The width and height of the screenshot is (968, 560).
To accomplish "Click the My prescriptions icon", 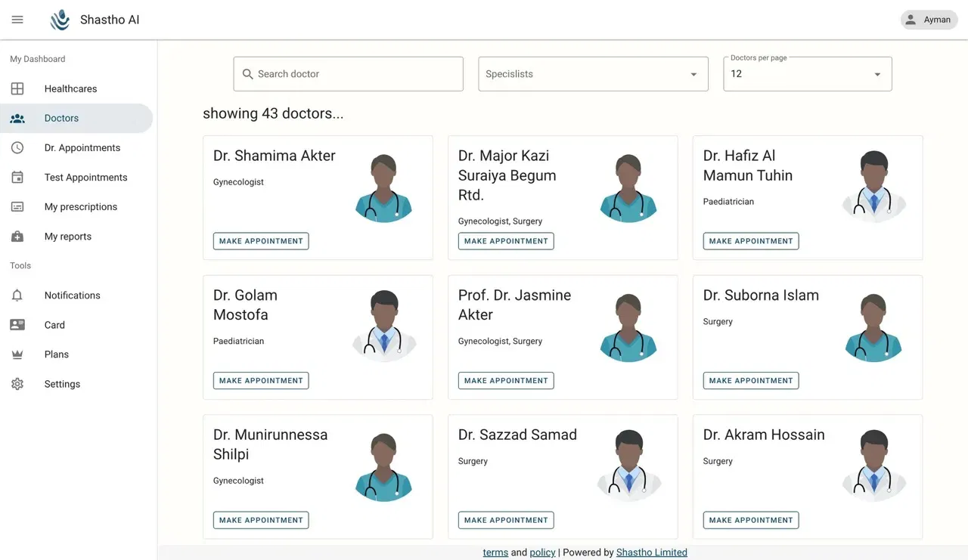I will pos(17,207).
